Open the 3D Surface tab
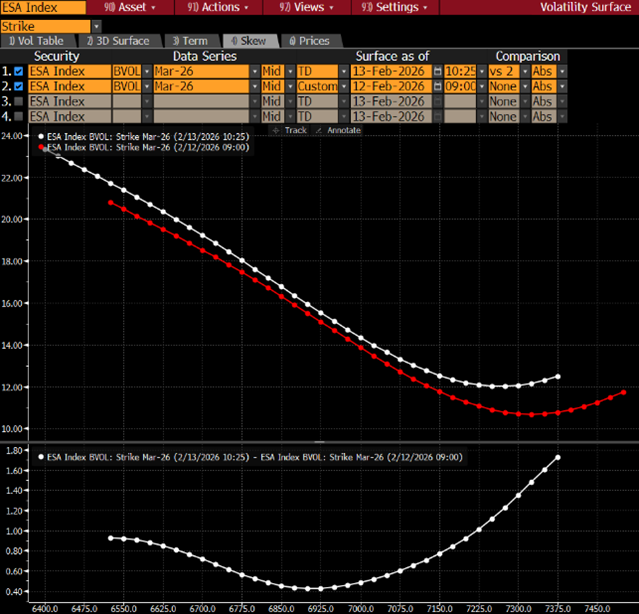 [118, 41]
